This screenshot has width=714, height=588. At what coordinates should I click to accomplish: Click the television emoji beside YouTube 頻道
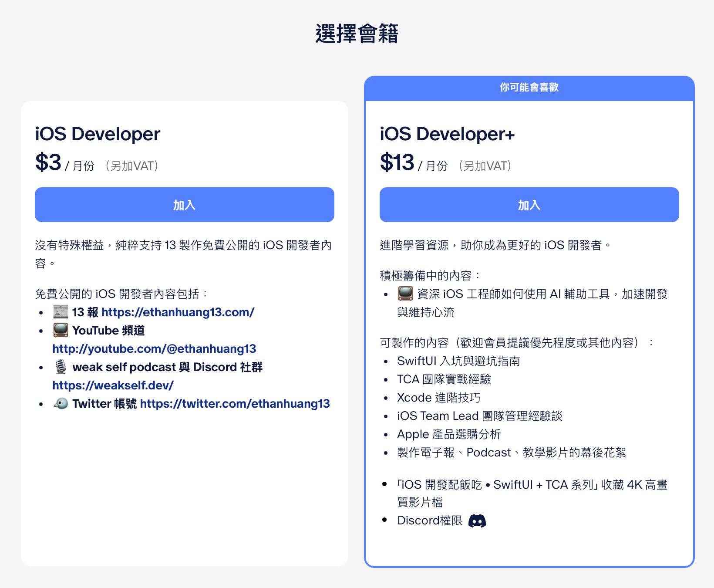coord(61,330)
